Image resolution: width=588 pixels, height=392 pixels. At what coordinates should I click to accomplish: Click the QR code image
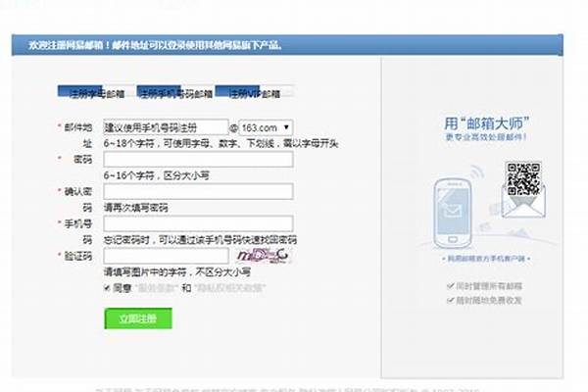click(x=523, y=178)
